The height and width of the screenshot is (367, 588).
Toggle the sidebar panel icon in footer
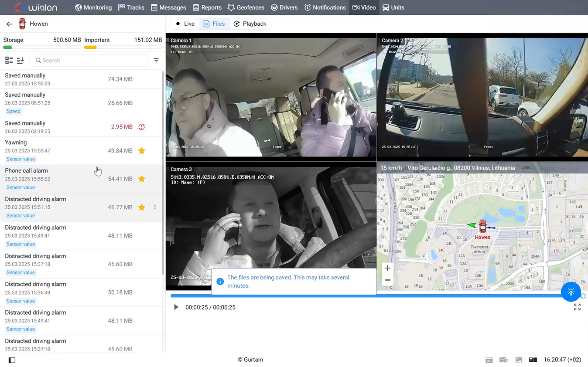click(12, 360)
